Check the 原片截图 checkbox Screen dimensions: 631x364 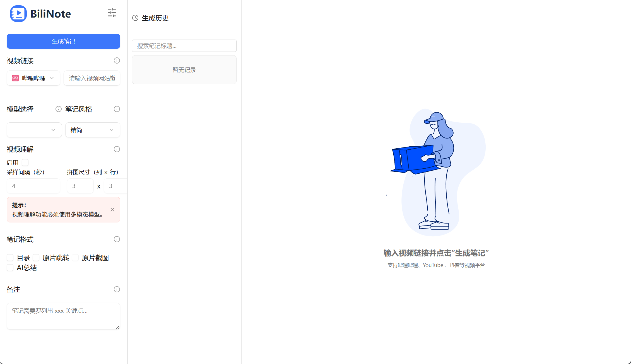[76, 258]
